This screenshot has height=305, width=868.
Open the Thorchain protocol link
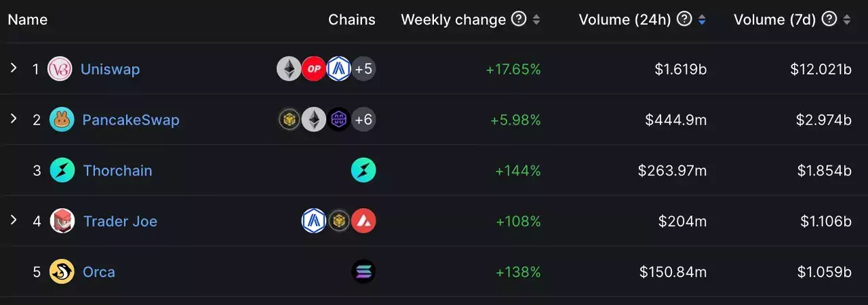(x=117, y=170)
